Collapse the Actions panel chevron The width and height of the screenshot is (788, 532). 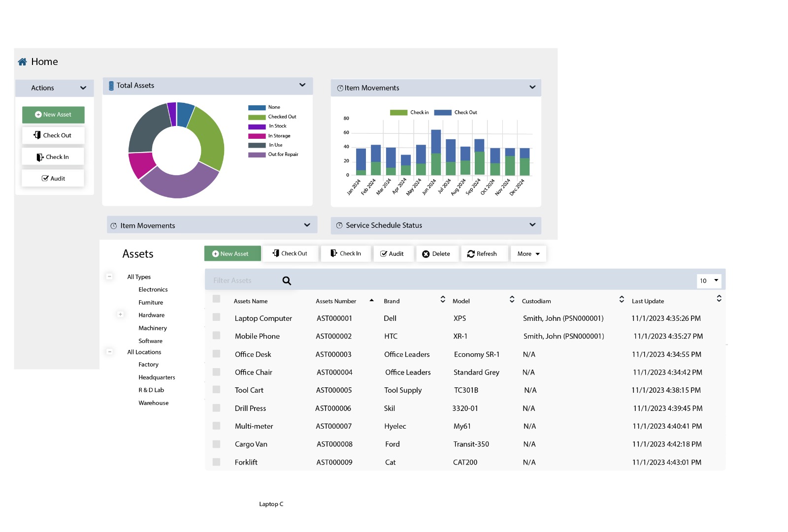point(83,88)
